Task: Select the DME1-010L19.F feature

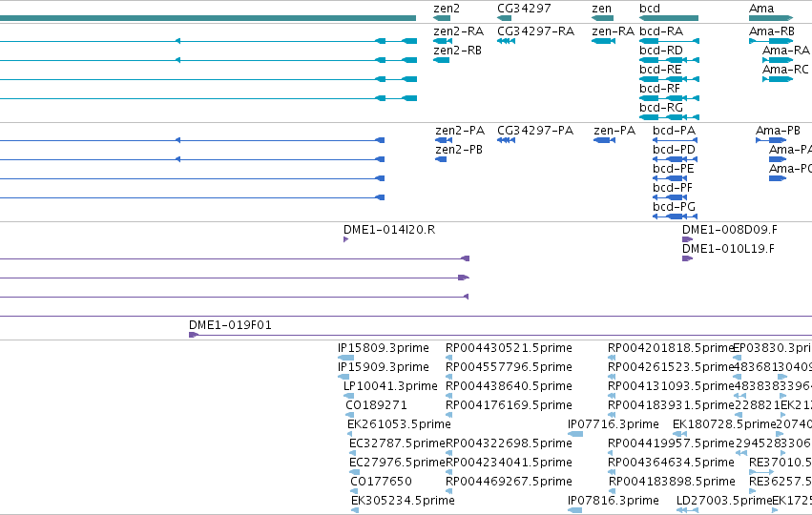Action: tap(687, 258)
